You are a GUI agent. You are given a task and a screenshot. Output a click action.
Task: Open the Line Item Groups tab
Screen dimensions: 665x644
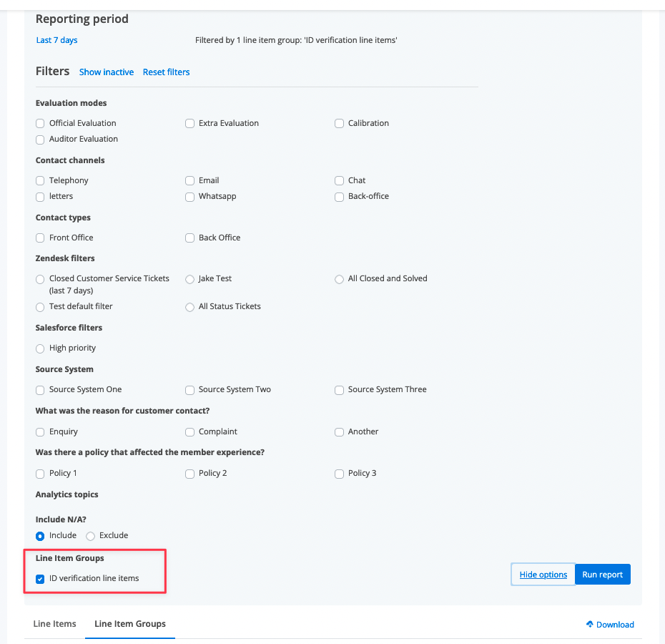130,624
